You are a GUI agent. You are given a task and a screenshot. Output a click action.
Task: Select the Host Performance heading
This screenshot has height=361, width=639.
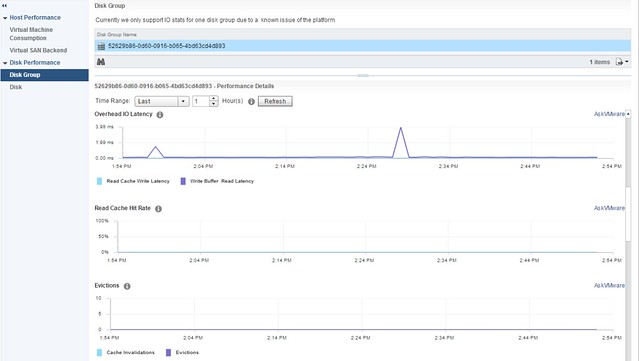point(35,18)
